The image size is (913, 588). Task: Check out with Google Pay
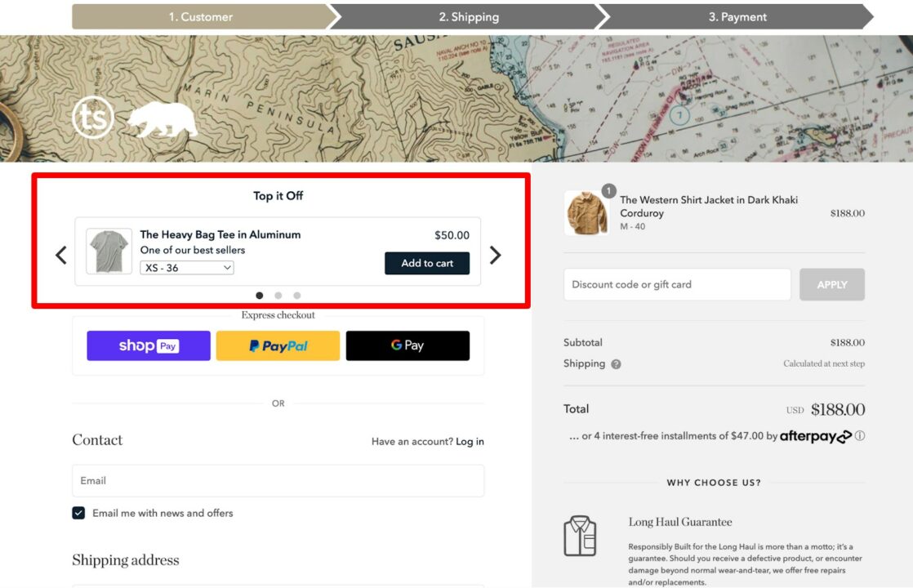[x=408, y=345]
